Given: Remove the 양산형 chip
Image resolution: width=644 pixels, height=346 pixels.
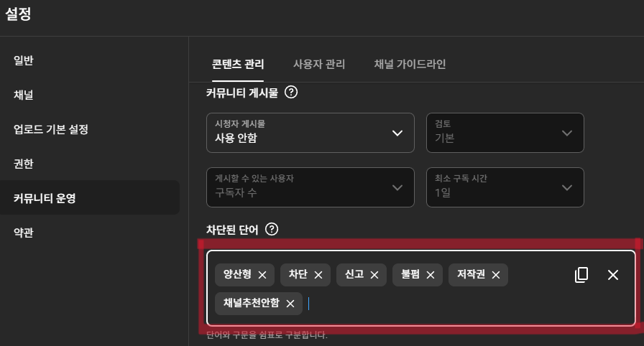Looking at the screenshot, I should coord(262,275).
